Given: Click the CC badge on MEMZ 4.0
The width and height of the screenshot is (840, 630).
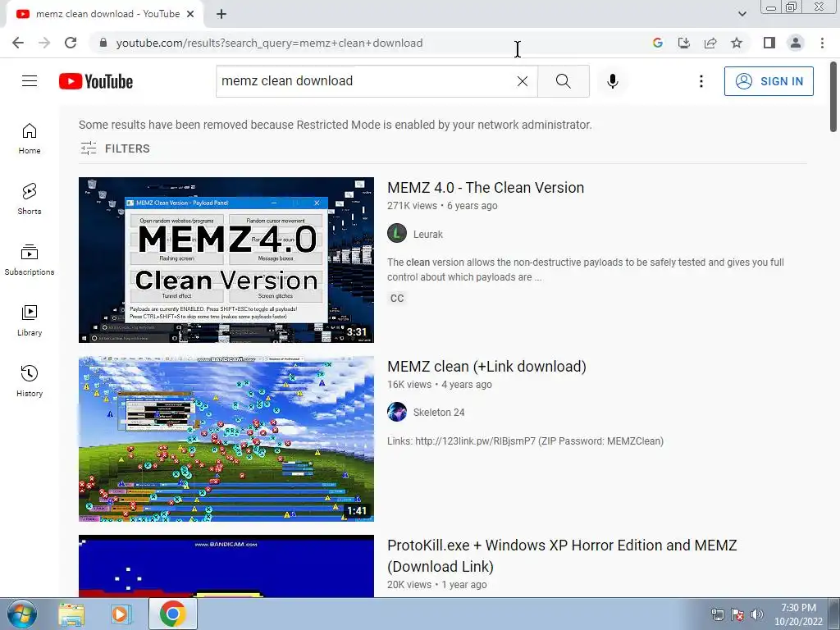Looking at the screenshot, I should click(397, 299).
